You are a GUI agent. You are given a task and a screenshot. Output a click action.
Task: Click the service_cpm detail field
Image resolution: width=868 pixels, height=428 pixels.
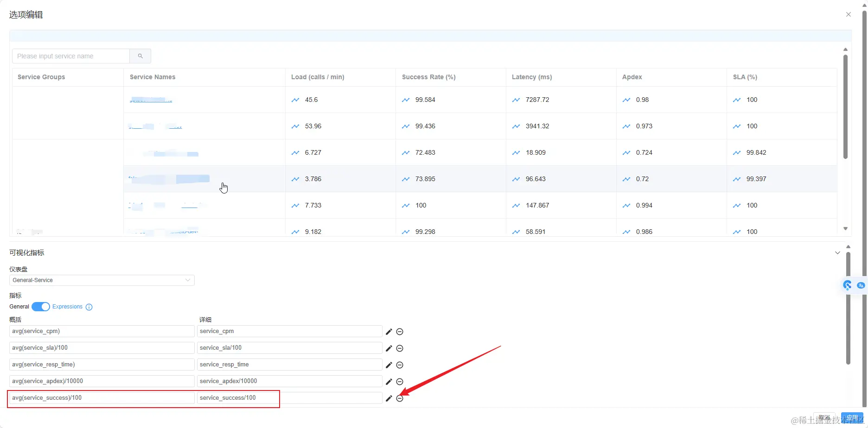[290, 331]
